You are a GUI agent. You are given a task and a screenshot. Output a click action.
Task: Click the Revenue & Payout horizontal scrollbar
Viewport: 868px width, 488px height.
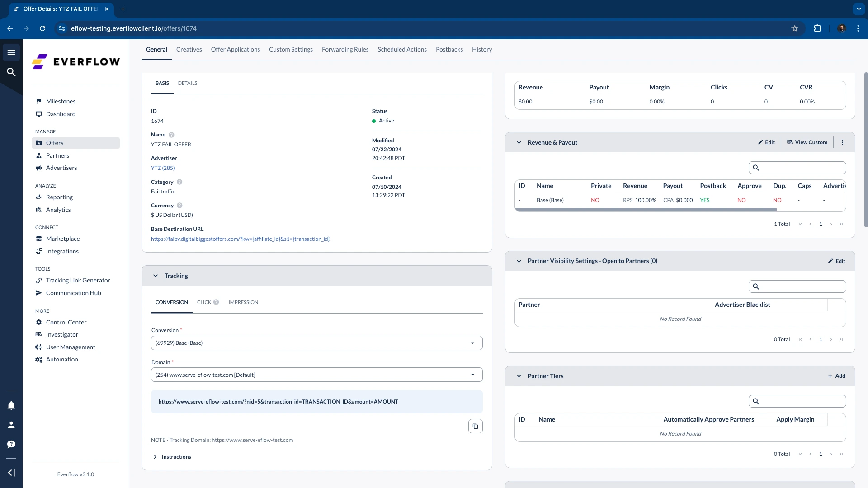pos(646,210)
